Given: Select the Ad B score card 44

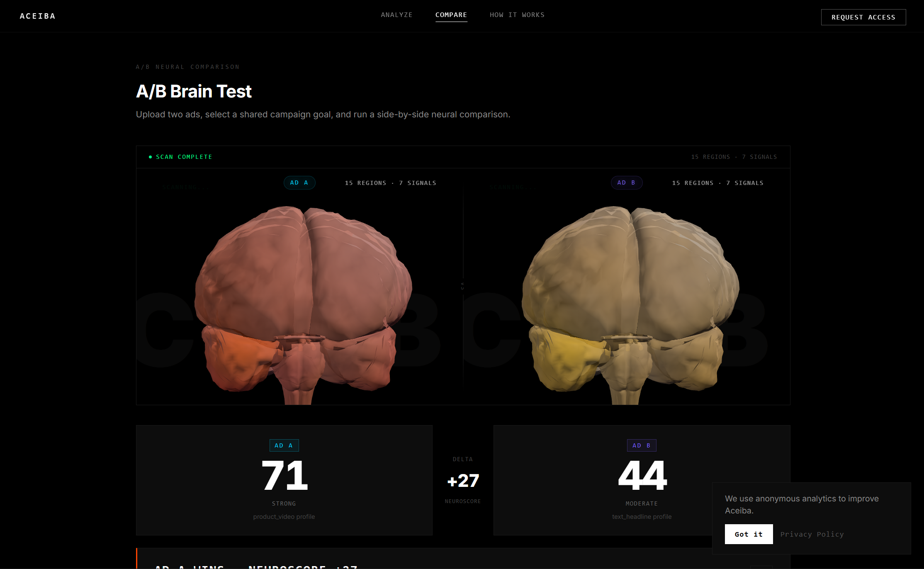Looking at the screenshot, I should pyautogui.click(x=642, y=476).
